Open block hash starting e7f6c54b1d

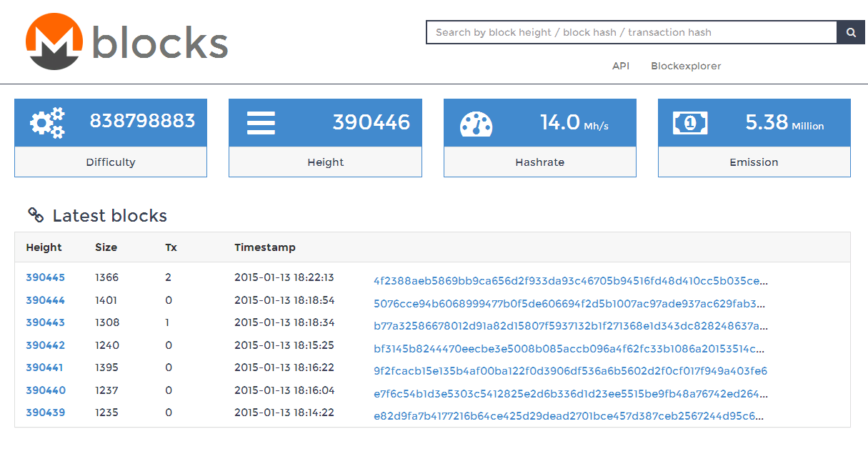click(570, 394)
